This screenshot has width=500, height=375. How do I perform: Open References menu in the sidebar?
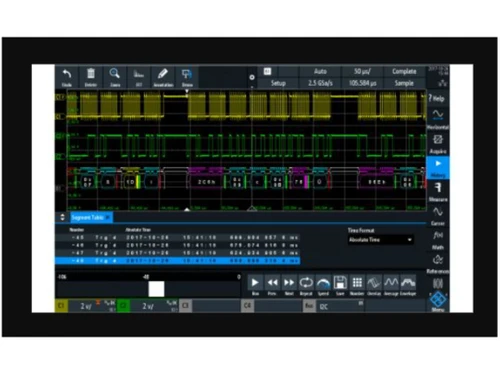coord(438,264)
